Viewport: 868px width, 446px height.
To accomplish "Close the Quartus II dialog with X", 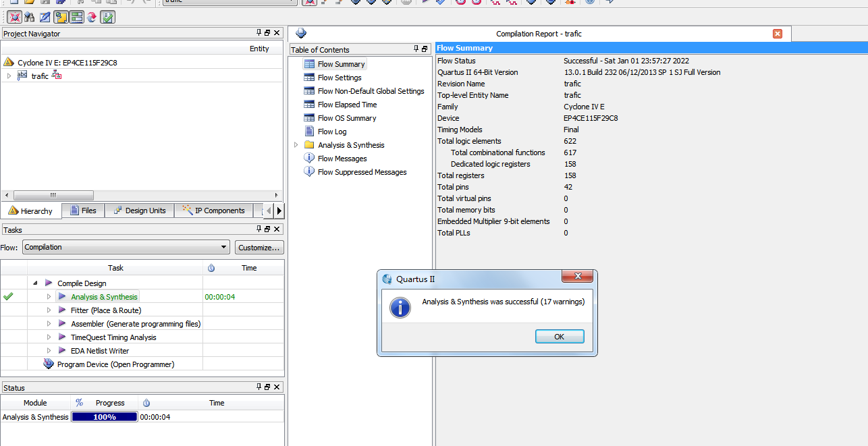I will (x=578, y=277).
